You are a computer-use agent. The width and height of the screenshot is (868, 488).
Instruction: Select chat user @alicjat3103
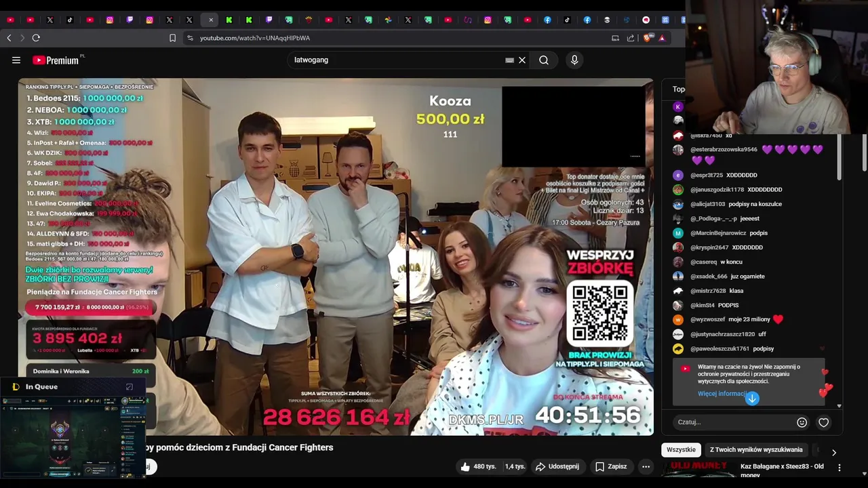(707, 204)
